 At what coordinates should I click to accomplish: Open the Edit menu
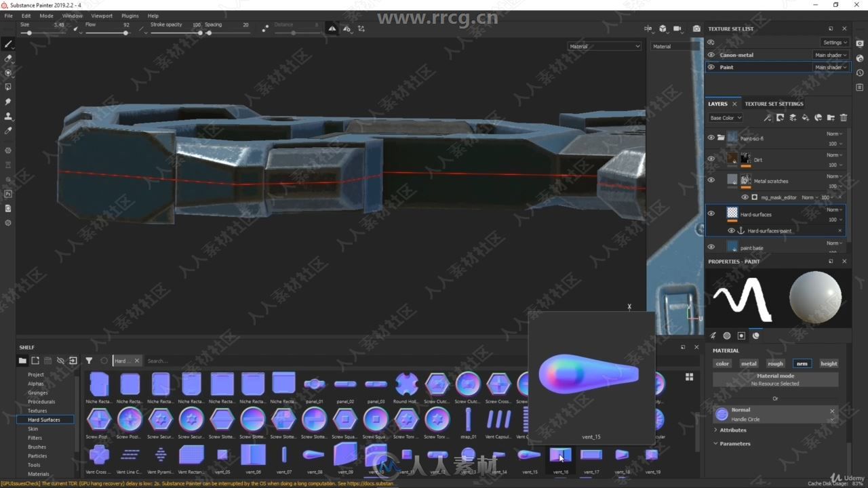coord(26,16)
